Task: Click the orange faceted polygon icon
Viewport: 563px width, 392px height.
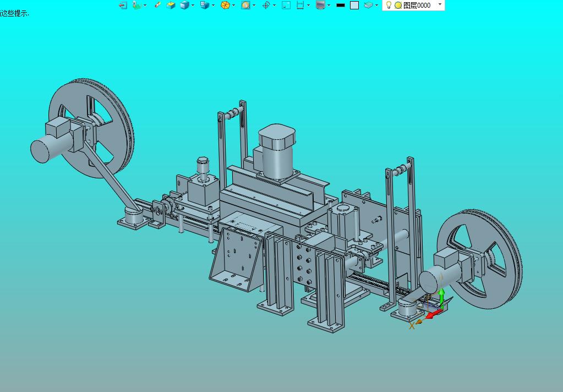Action: coord(225,5)
